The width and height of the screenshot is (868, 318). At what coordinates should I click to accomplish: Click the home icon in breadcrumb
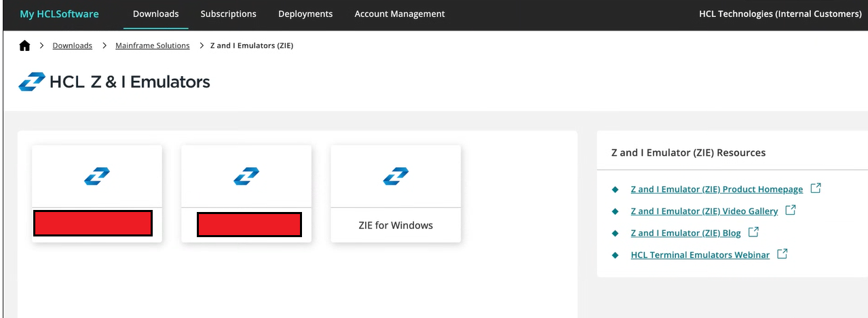point(25,46)
